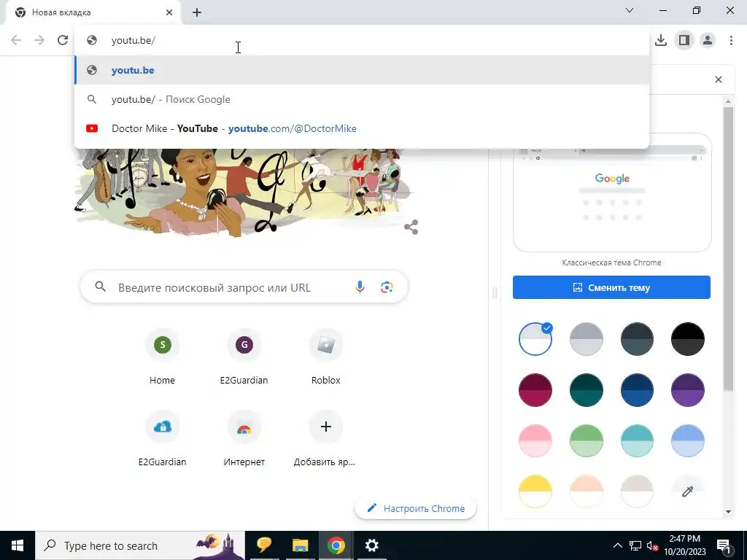The width and height of the screenshot is (747, 560).
Task: Click the side panel scrollbar thumb
Action: [728, 249]
